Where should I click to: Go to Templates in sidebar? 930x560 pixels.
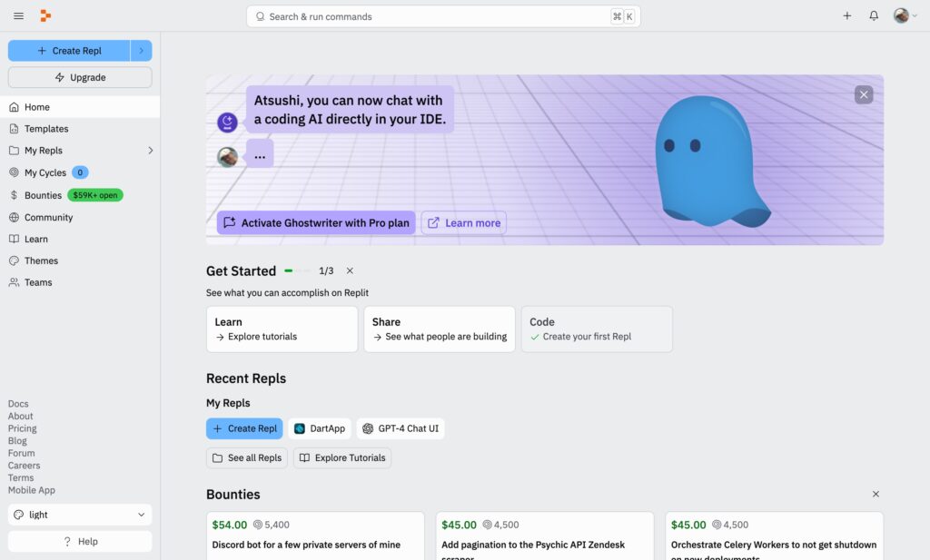(46, 129)
